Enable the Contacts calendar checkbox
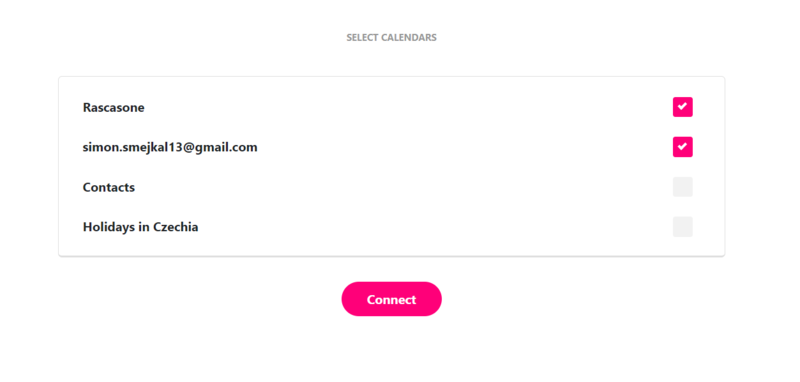The image size is (800, 382). [683, 187]
